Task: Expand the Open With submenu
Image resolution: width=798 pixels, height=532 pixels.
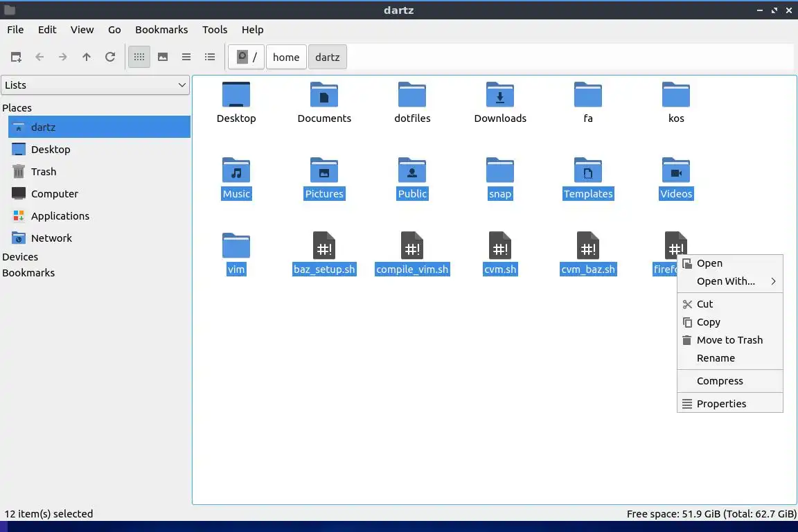Action: pos(730,281)
